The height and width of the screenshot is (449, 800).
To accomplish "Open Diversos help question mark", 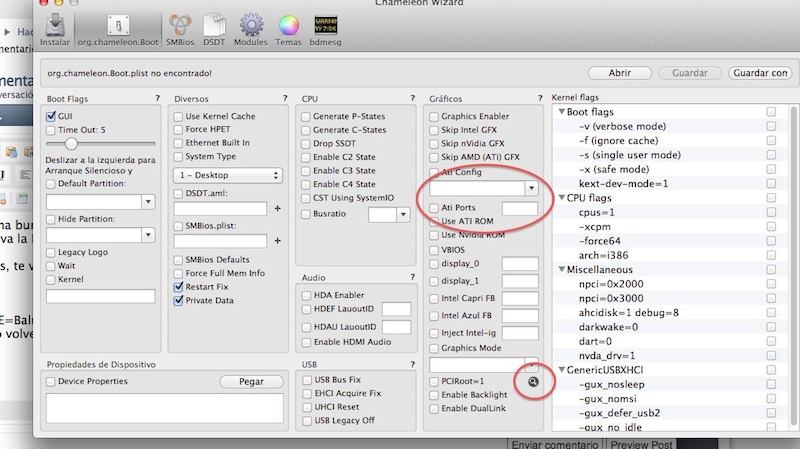I will 285,98.
